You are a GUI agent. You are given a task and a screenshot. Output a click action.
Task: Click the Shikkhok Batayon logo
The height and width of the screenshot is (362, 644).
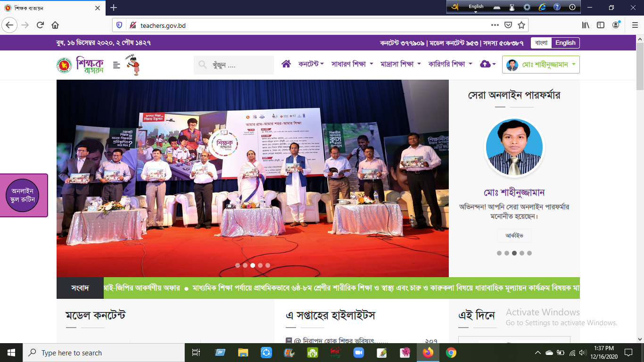click(x=80, y=65)
